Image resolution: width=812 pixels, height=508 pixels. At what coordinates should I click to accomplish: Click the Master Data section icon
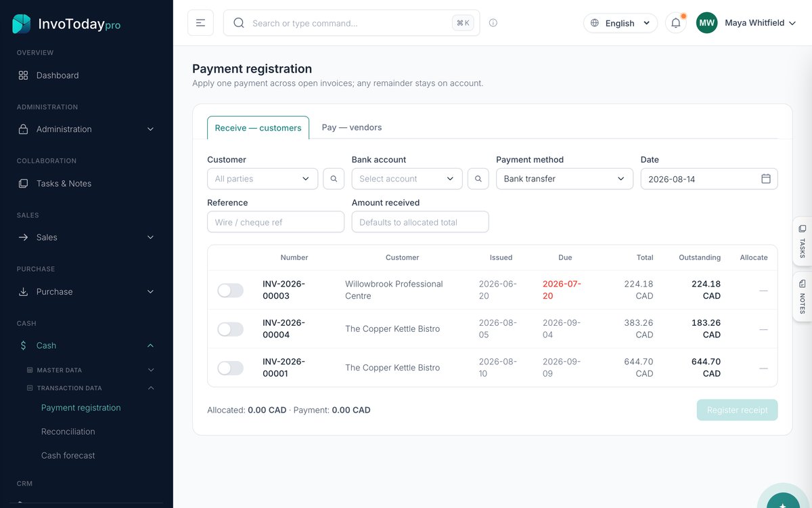(x=30, y=371)
